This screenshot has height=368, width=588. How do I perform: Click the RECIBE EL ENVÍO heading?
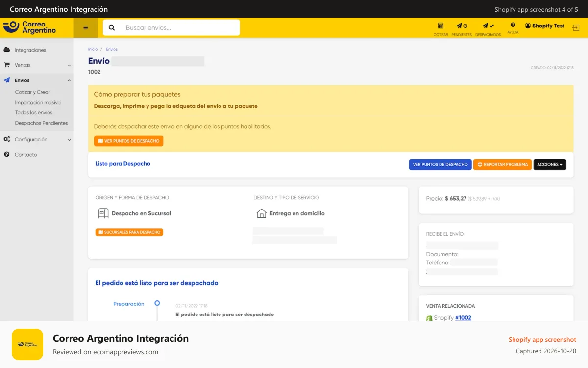point(445,234)
